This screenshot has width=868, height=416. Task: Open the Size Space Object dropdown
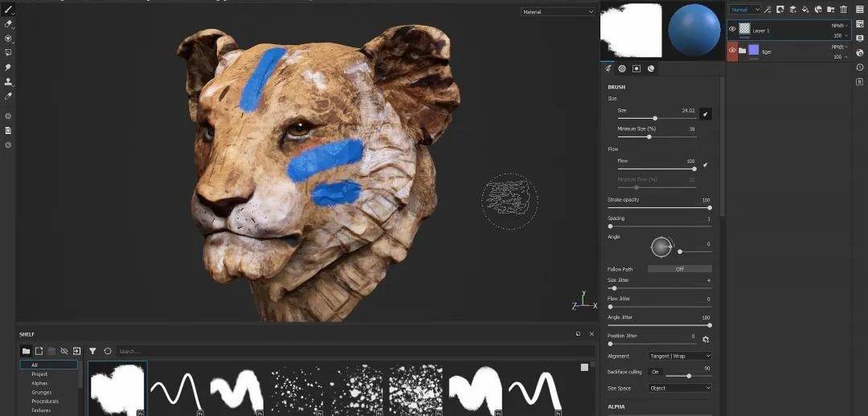click(x=679, y=388)
